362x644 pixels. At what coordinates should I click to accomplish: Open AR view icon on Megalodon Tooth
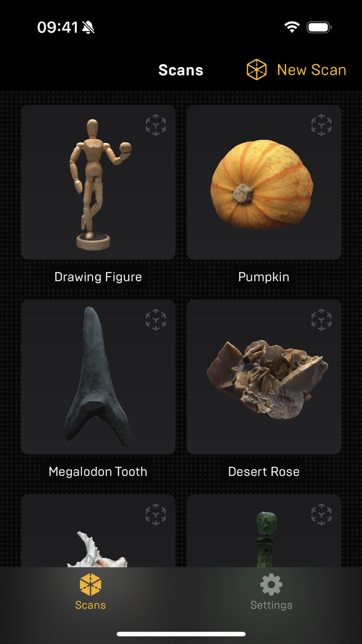(x=156, y=320)
